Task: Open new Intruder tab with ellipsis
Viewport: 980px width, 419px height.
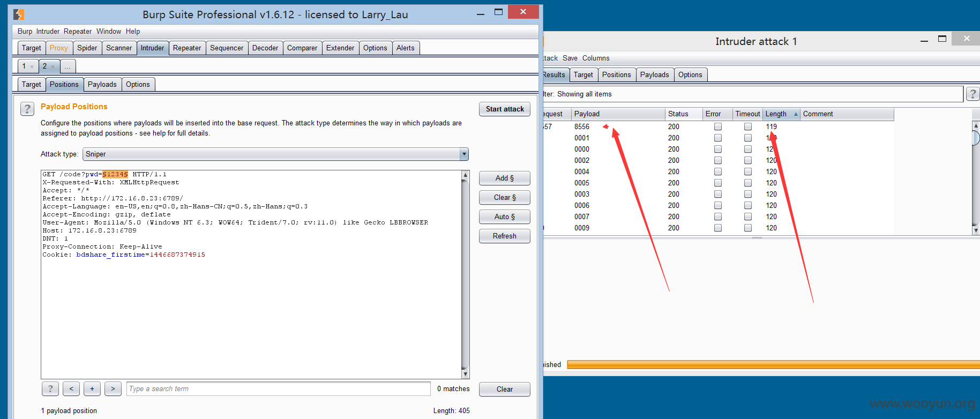Action: (x=68, y=66)
